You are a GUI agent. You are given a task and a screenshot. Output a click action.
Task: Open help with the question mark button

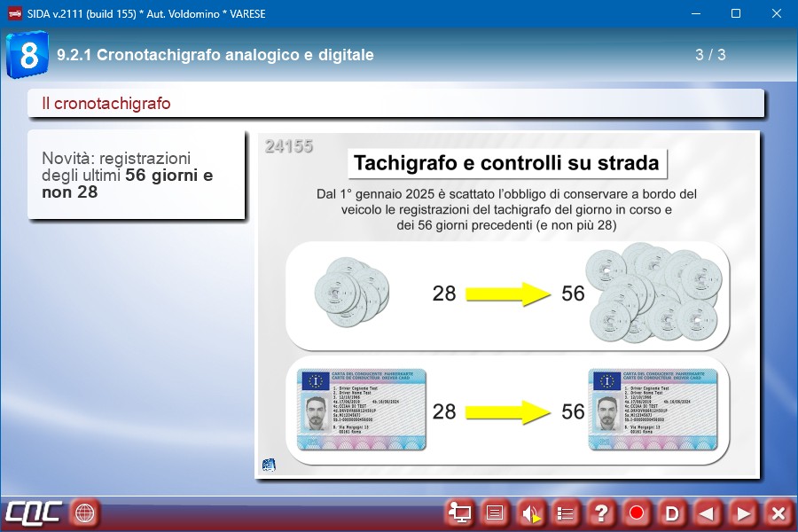pos(601,512)
